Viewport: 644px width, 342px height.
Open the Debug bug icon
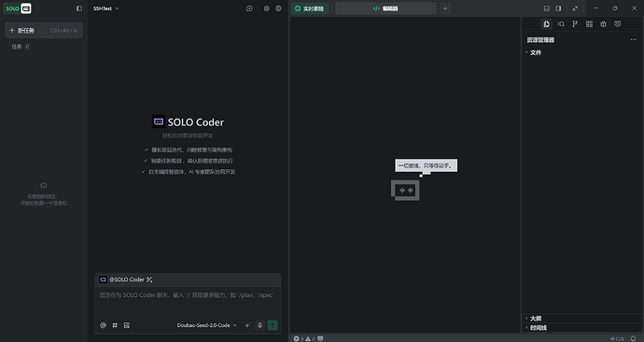(x=603, y=24)
